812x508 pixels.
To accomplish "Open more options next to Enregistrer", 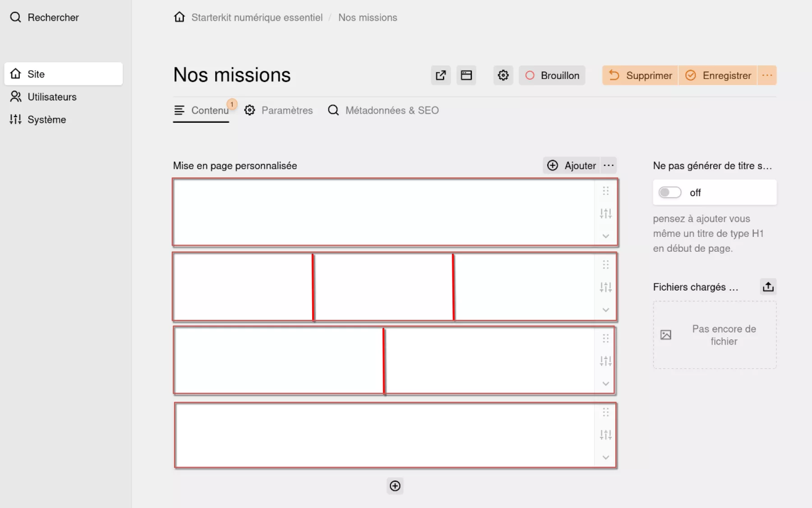I will 767,75.
